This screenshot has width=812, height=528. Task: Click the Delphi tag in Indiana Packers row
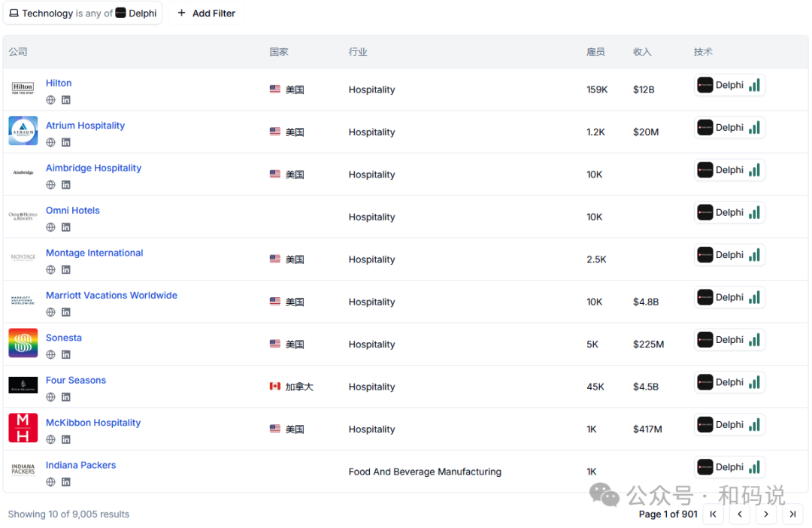(x=729, y=467)
